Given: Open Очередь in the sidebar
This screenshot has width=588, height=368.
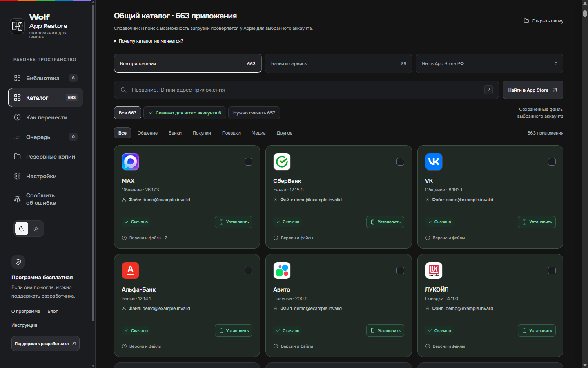Looking at the screenshot, I should (x=45, y=137).
